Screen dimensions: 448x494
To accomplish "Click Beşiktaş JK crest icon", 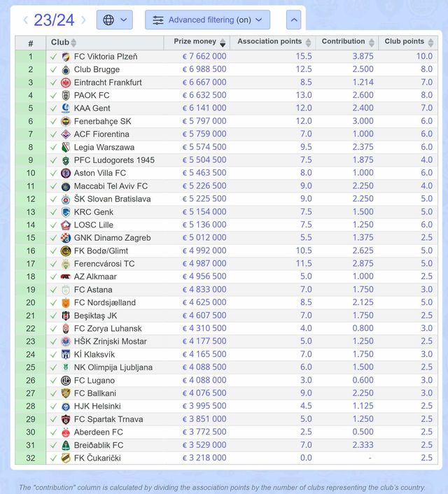I will [x=66, y=316].
